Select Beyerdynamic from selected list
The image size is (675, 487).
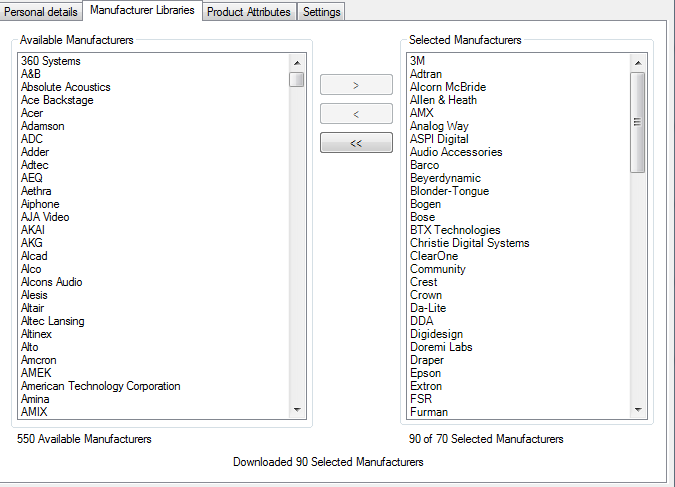point(446,178)
